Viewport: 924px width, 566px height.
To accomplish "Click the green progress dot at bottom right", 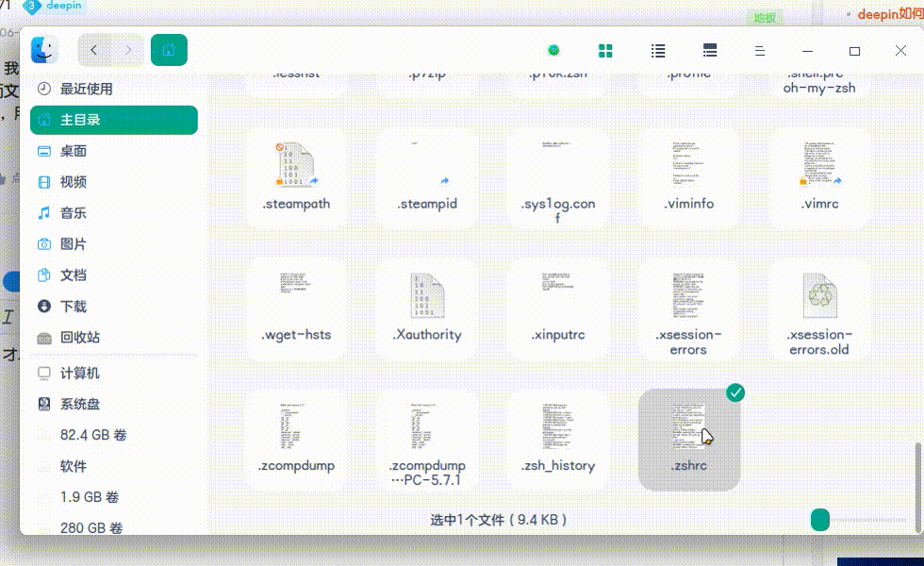I will [x=819, y=519].
